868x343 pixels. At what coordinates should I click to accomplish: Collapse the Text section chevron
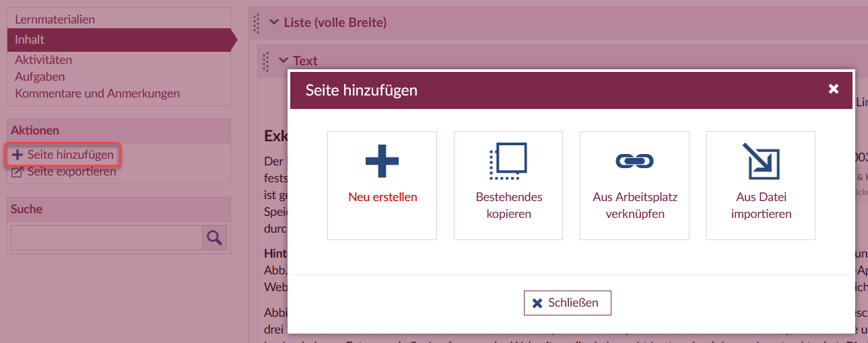tap(283, 61)
